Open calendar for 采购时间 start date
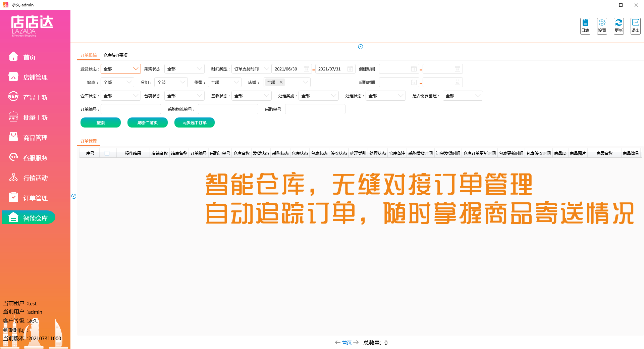 414,82
